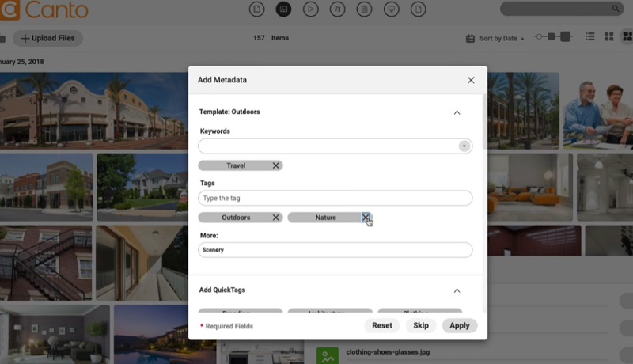This screenshot has height=364, width=633.
Task: Remove the Outdoors tag
Action: [x=276, y=218]
